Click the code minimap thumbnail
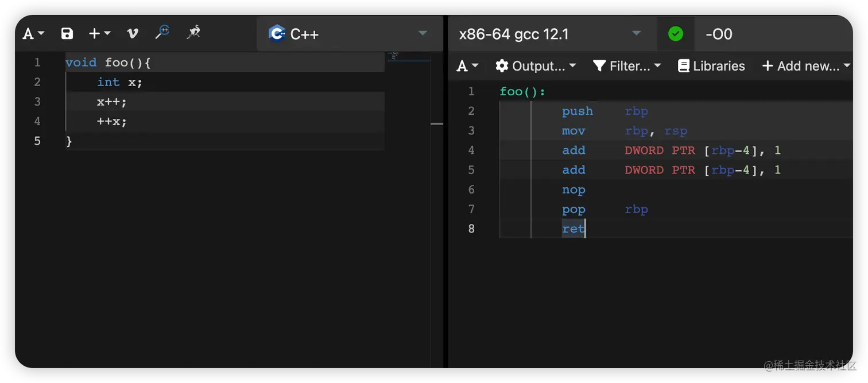Screen dimensions: 868x383 coord(394,56)
